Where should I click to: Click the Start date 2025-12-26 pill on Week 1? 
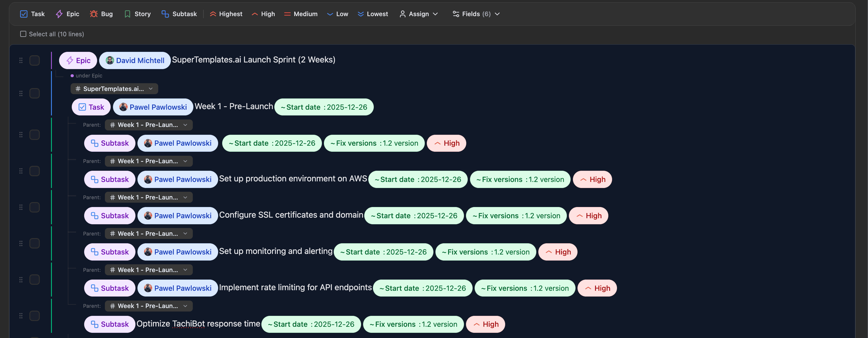point(324,107)
